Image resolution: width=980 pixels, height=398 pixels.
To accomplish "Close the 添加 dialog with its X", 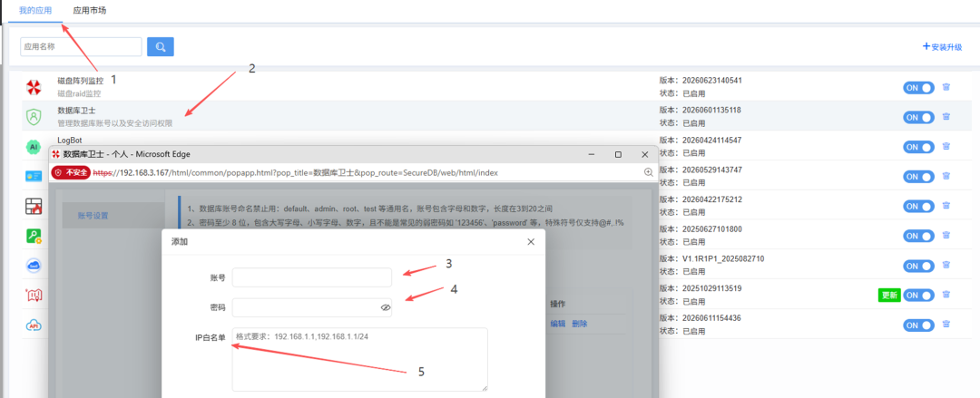I will (531, 242).
